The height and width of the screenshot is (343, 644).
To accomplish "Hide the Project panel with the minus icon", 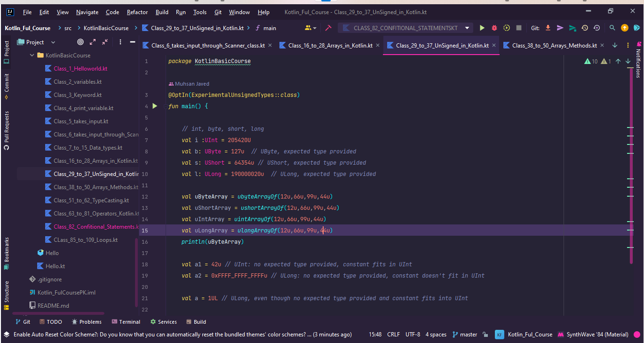I will (132, 42).
